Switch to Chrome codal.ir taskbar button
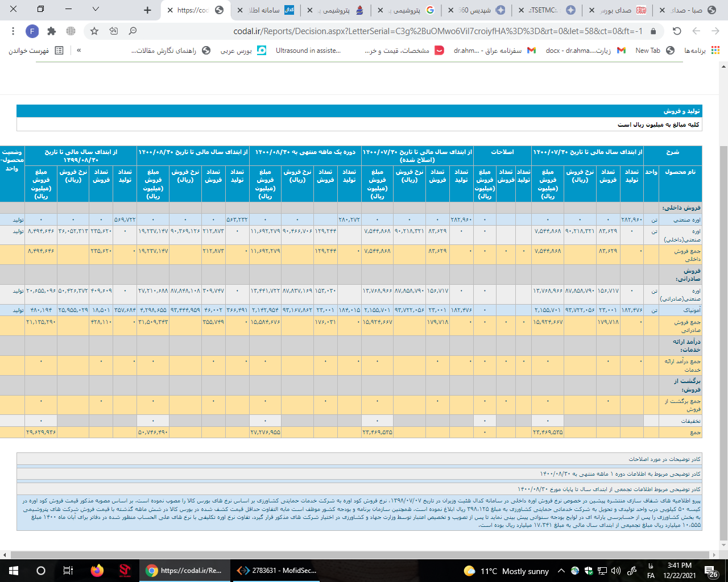The width and height of the screenshot is (728, 582). coord(184,571)
